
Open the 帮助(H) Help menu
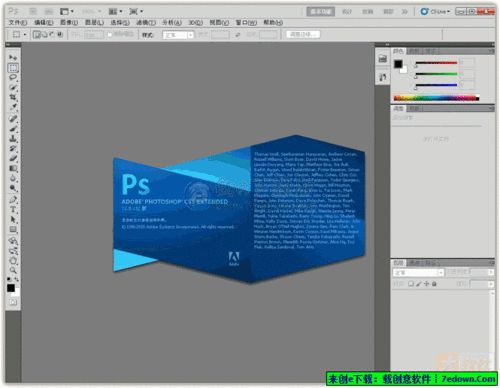[x=273, y=22]
